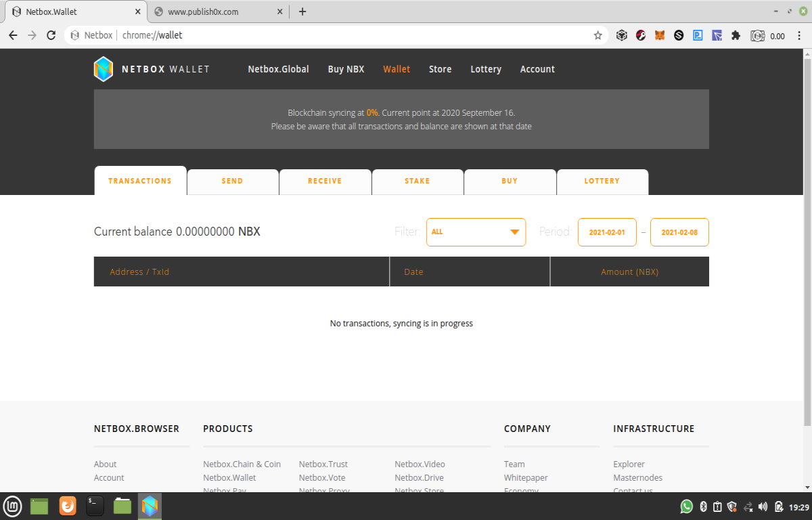This screenshot has width=812, height=520.
Task: Switch to the TRANSACTIONS tab
Action: (140, 181)
